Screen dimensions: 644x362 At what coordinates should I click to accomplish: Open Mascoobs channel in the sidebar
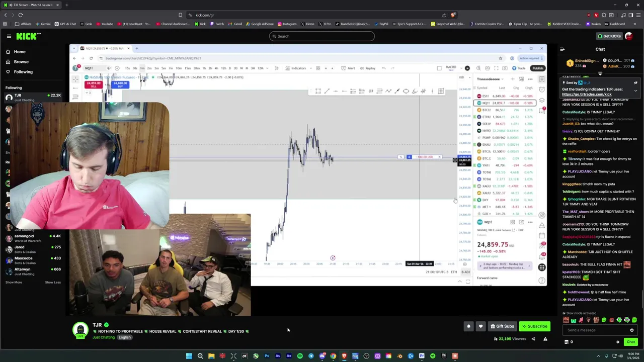(x=33, y=260)
